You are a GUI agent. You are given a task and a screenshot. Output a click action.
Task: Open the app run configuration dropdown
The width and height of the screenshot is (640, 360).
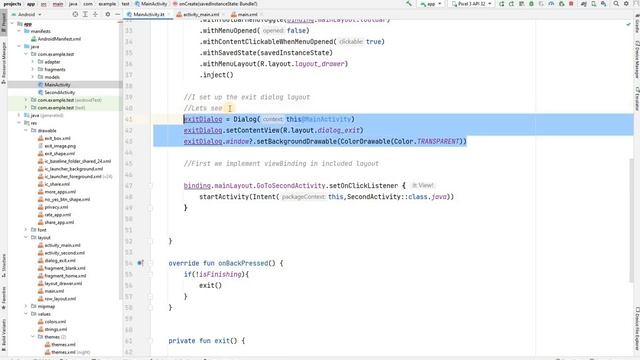pos(431,4)
